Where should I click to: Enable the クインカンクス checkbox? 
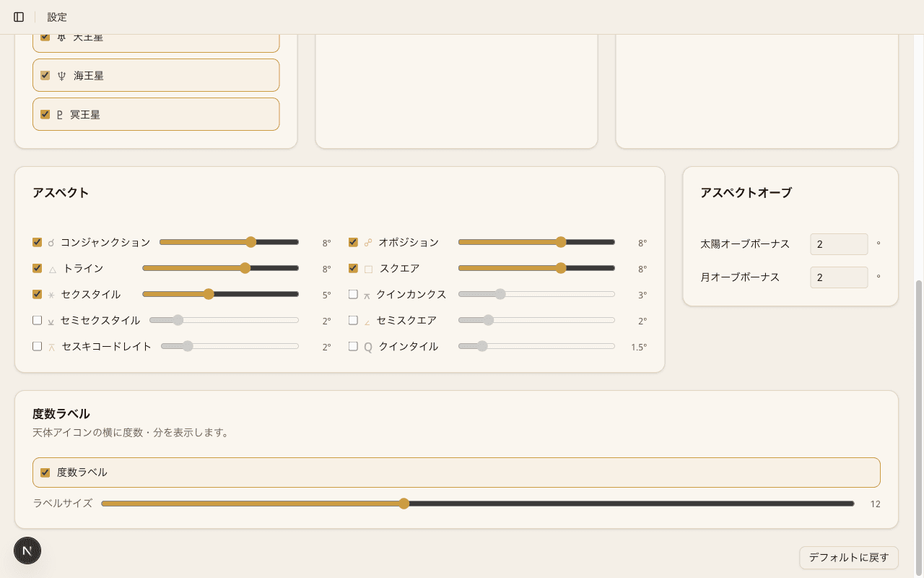pos(353,294)
